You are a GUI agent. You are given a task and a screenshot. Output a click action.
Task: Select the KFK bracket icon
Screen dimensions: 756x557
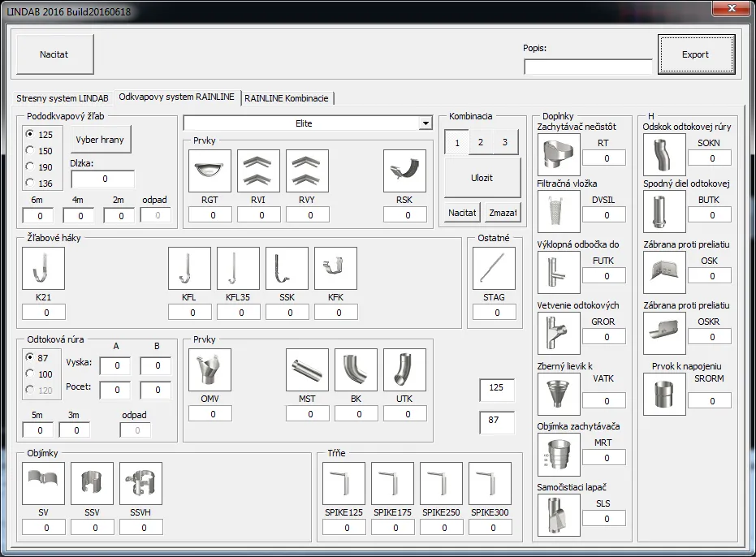click(335, 268)
